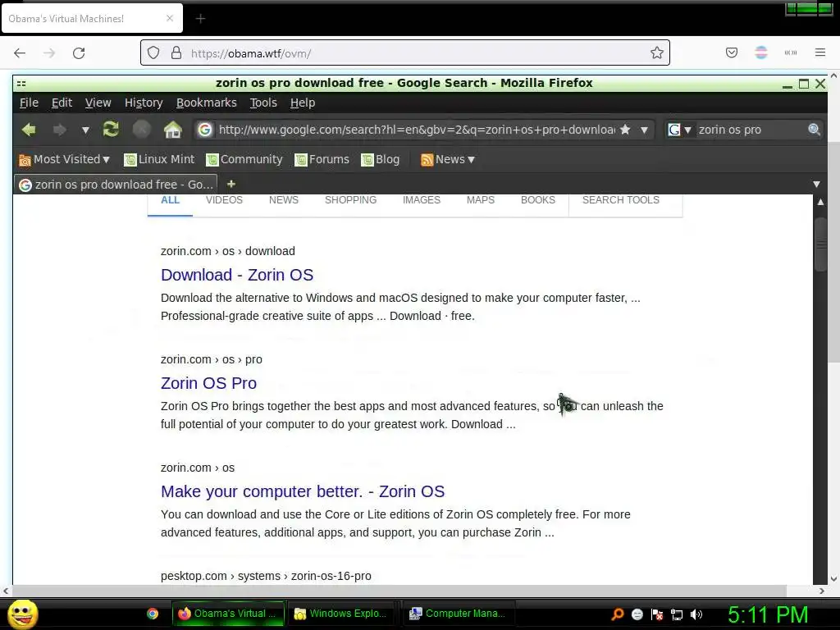Switch to Computer Management taskbar button

coord(458,614)
